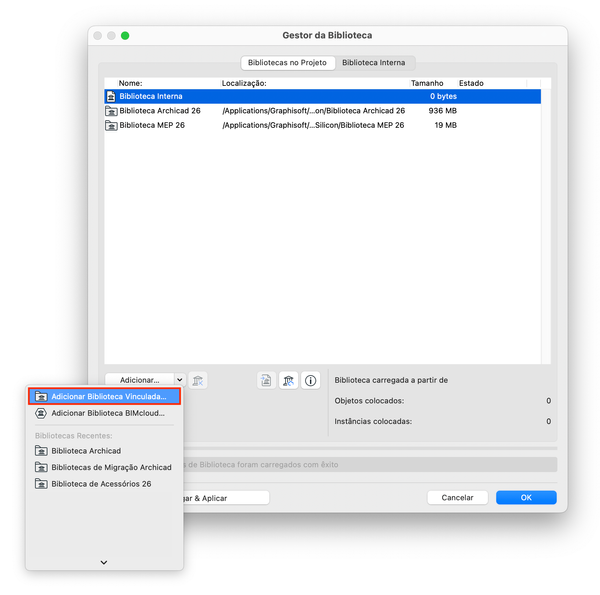Click the Biblioteca de Acessórios 26 folder icon

click(x=41, y=484)
